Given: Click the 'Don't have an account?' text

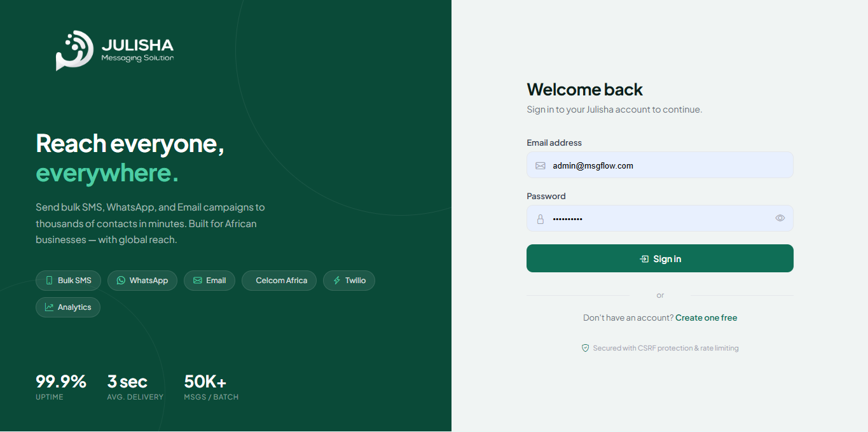Looking at the screenshot, I should pos(628,317).
